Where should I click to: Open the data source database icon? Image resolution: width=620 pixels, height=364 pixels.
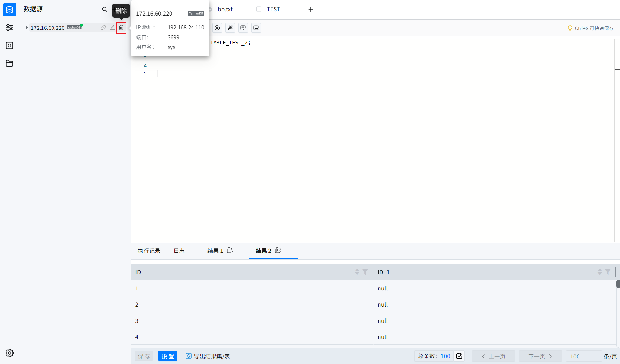tap(10, 10)
